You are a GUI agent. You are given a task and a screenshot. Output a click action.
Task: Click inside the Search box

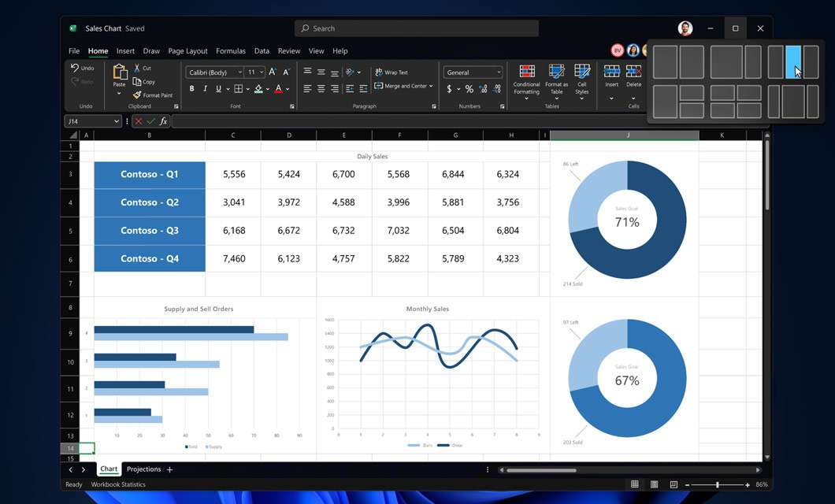pos(416,28)
